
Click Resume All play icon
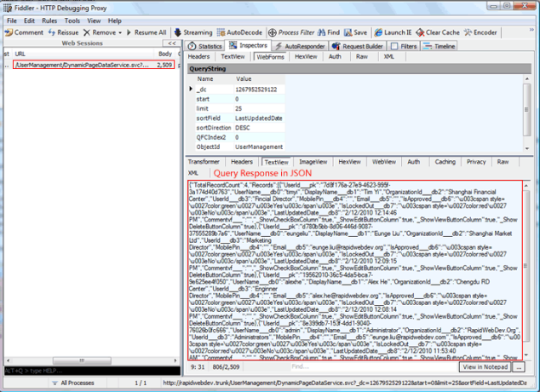129,32
